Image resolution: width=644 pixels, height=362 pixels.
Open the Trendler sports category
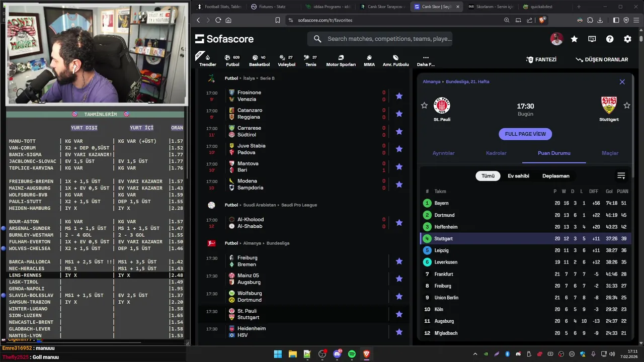coord(207,60)
